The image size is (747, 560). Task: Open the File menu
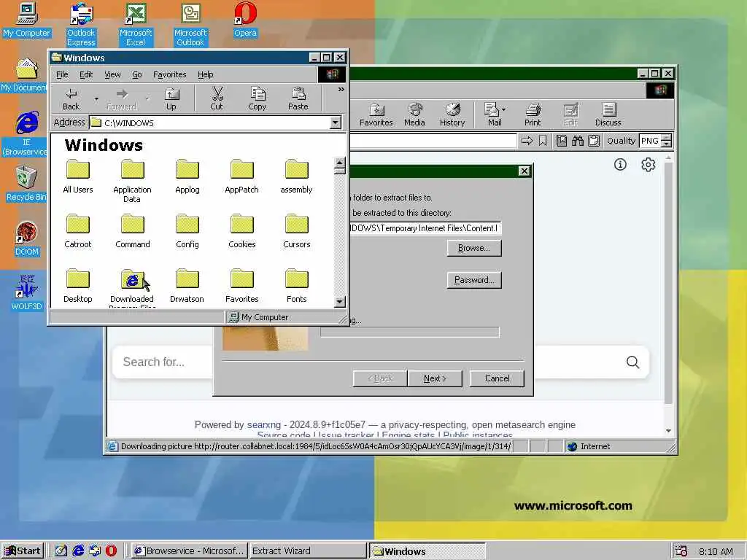(62, 75)
